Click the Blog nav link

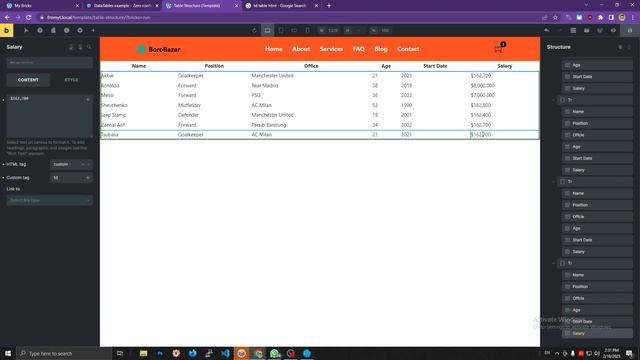pos(381,49)
